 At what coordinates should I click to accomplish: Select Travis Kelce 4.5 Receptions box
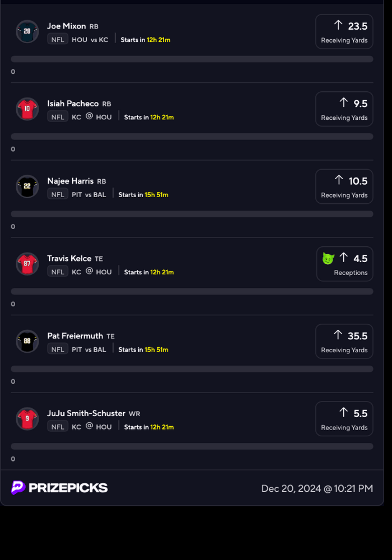click(344, 264)
